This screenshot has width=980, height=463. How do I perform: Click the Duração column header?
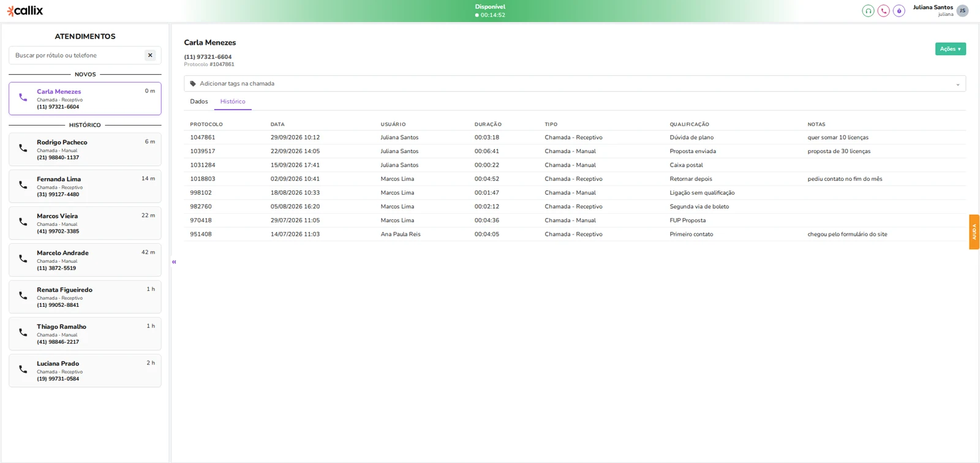488,124
